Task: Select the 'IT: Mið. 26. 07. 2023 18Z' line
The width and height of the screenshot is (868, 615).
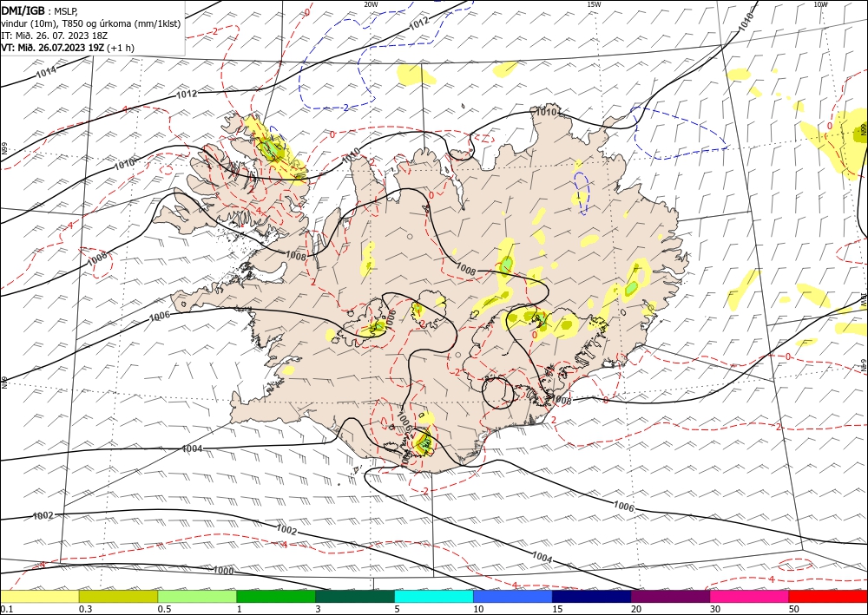Action: (54, 36)
